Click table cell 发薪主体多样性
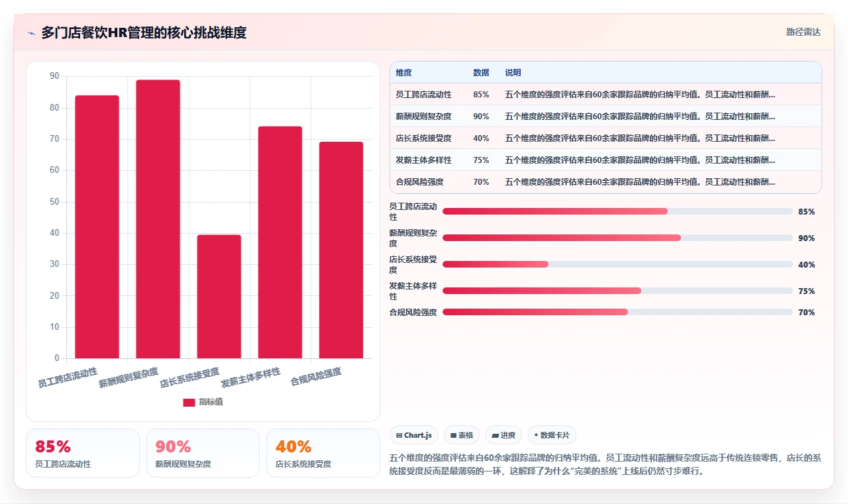Screen dimensions: 848x504 tap(423, 160)
